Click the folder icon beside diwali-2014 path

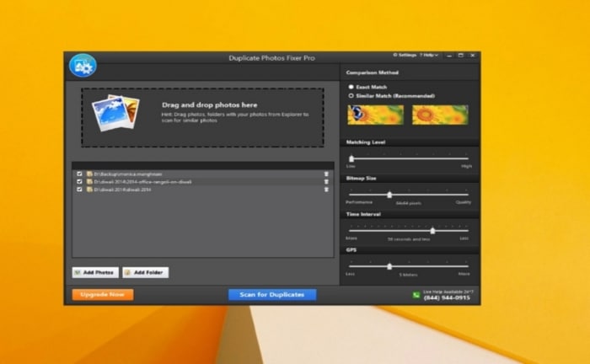89,190
